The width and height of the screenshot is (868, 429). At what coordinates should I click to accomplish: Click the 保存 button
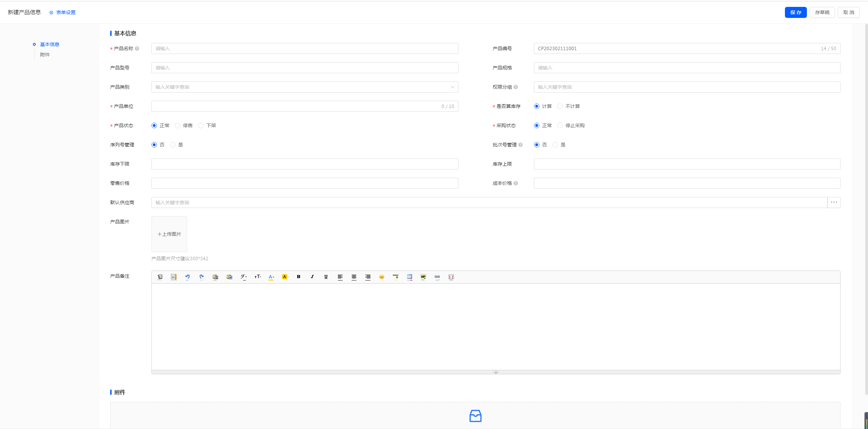pyautogui.click(x=796, y=12)
